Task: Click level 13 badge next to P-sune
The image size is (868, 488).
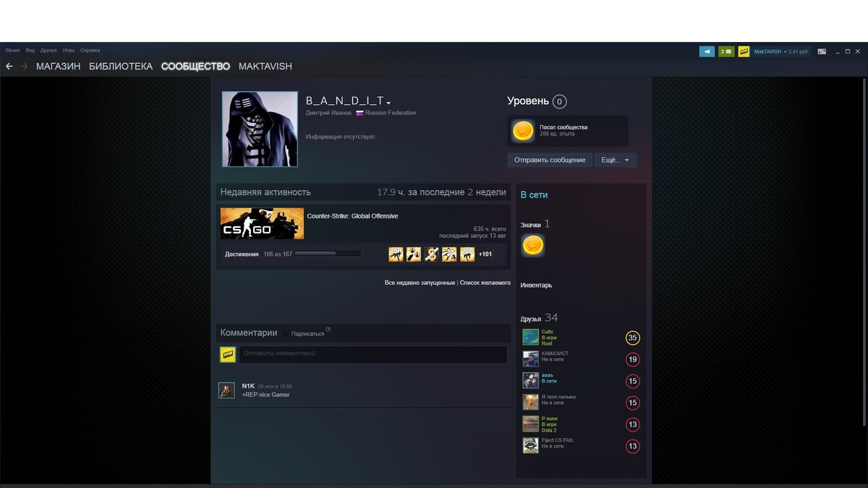Action: (x=633, y=424)
